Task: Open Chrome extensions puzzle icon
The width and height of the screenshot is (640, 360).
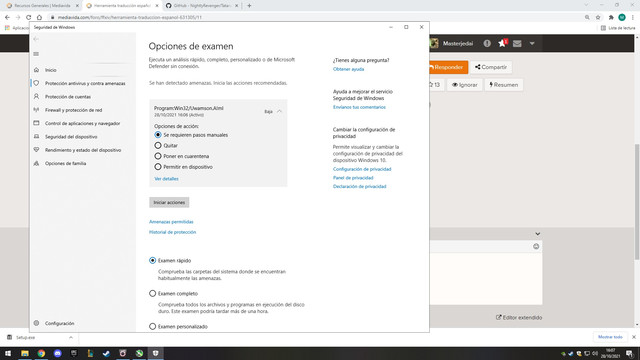Action: [x=611, y=17]
